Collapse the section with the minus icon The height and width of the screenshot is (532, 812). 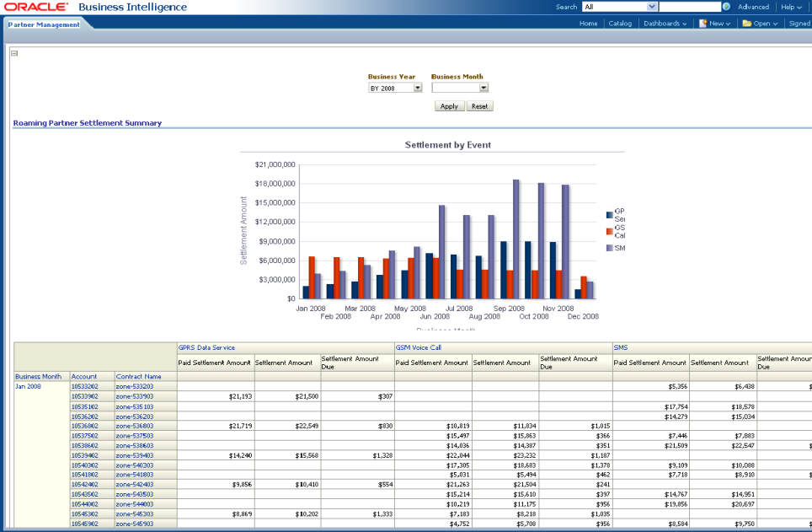coord(14,53)
